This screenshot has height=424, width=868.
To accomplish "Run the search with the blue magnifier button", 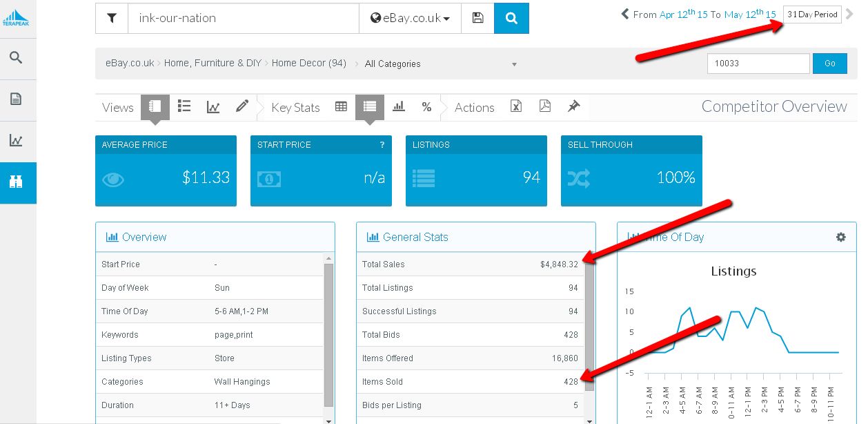I will pos(511,19).
